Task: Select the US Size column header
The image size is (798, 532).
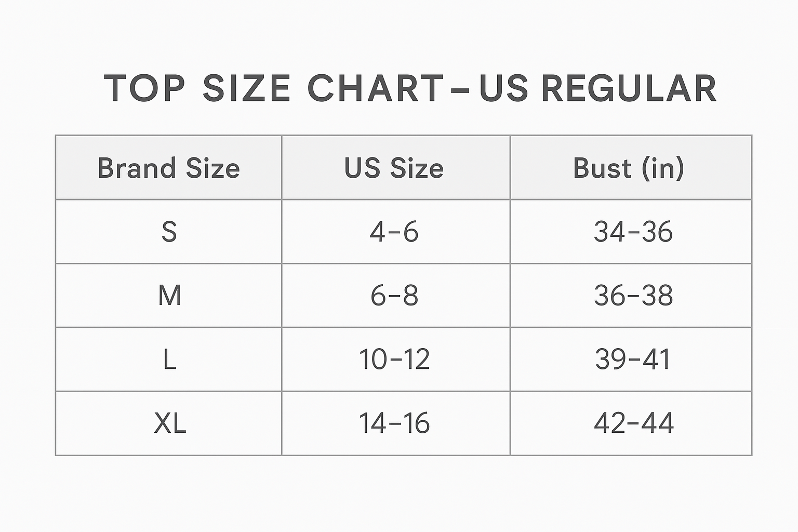Action: click(x=394, y=168)
